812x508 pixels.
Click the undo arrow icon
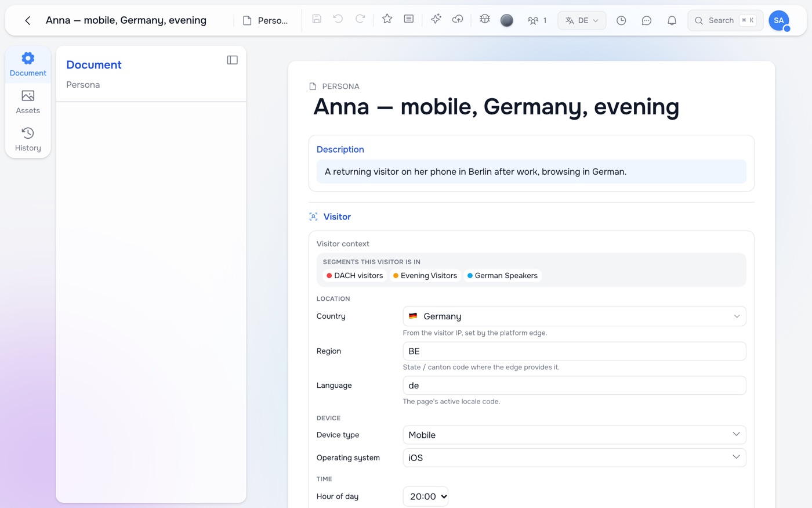tap(338, 19)
